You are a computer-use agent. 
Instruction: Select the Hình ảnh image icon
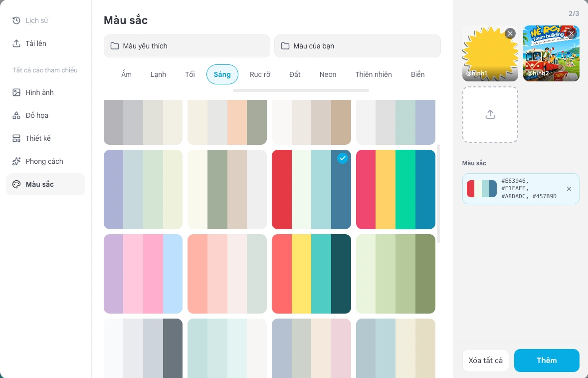(x=16, y=92)
